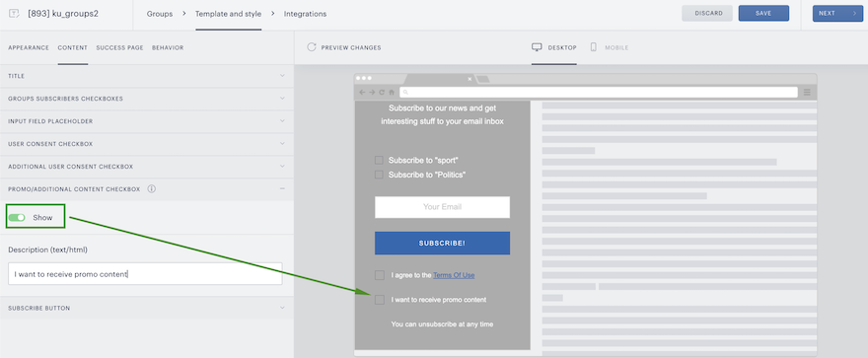
Task: Expand Additional User Consent Checkbox section
Action: (147, 167)
